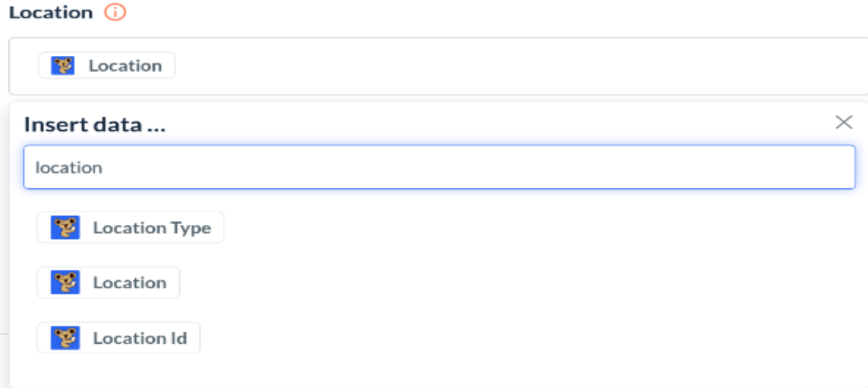Click the info icon beside Location label
Image resolution: width=868 pixels, height=388 pixels.
tap(115, 12)
